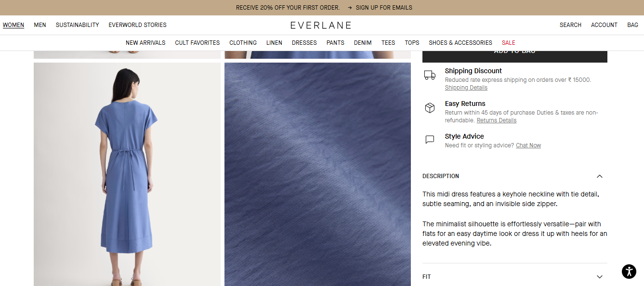Click the 20% off first order text
Screen dimensions: 644x286
click(x=288, y=8)
